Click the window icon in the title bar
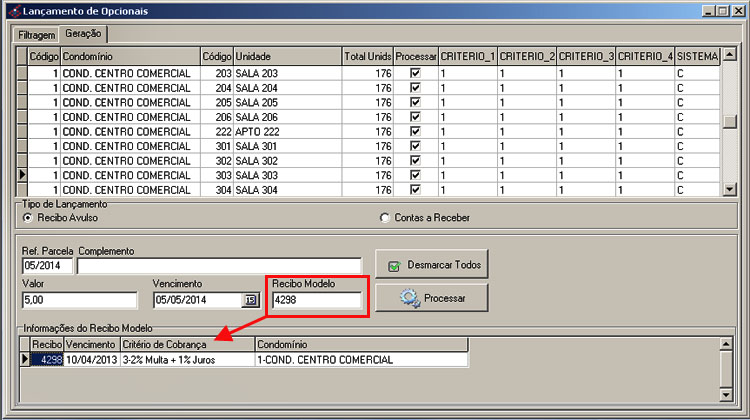This screenshot has height=420, width=750. tap(11, 10)
